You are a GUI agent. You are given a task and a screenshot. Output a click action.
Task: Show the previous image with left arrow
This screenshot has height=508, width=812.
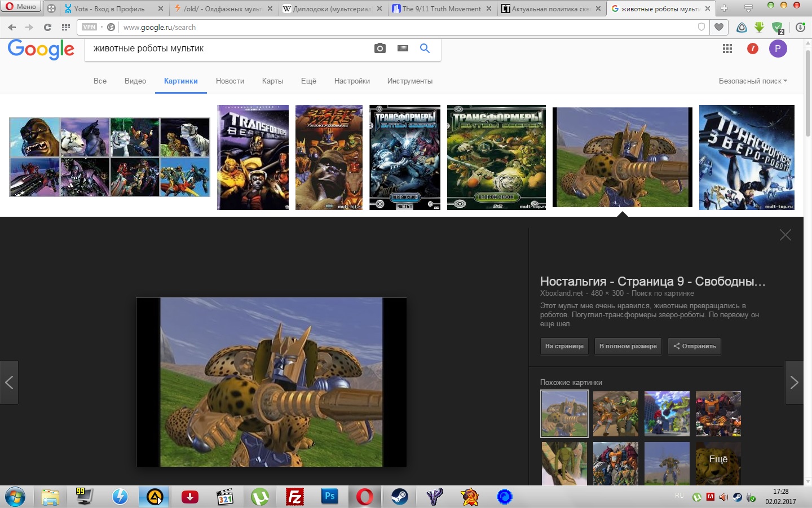click(x=9, y=382)
